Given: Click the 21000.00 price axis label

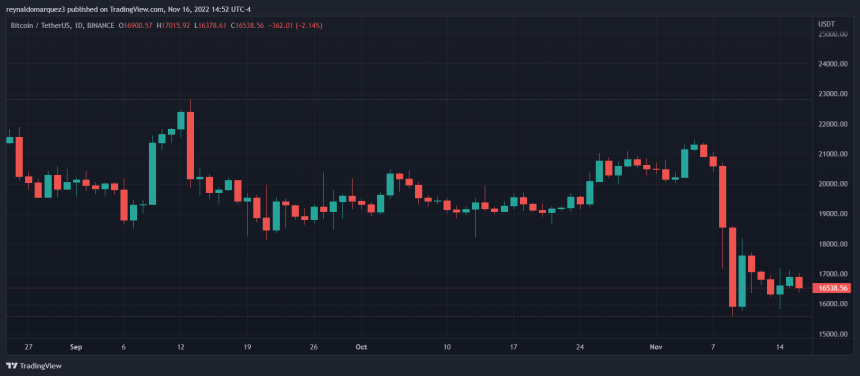Looking at the screenshot, I should coord(833,154).
